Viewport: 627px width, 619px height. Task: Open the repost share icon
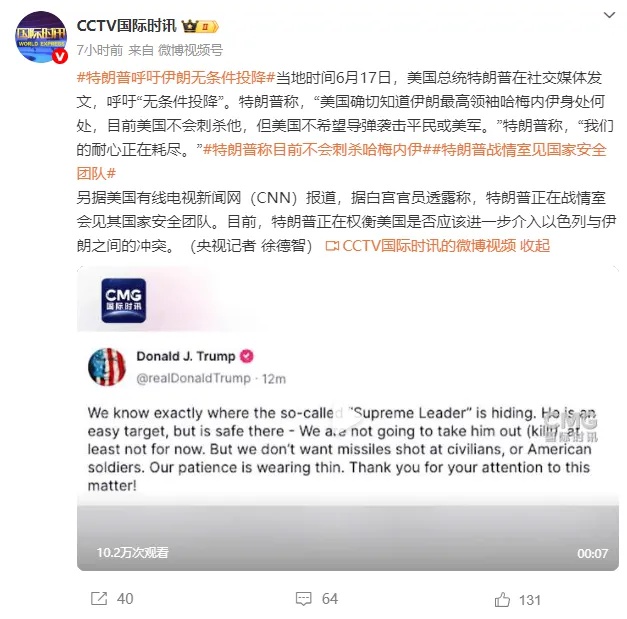coord(99,599)
